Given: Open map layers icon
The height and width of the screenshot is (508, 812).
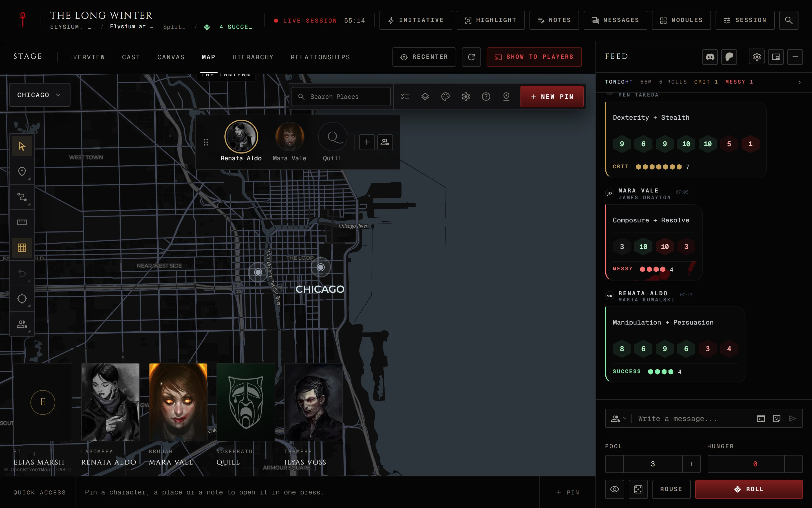Looking at the screenshot, I should click(425, 97).
